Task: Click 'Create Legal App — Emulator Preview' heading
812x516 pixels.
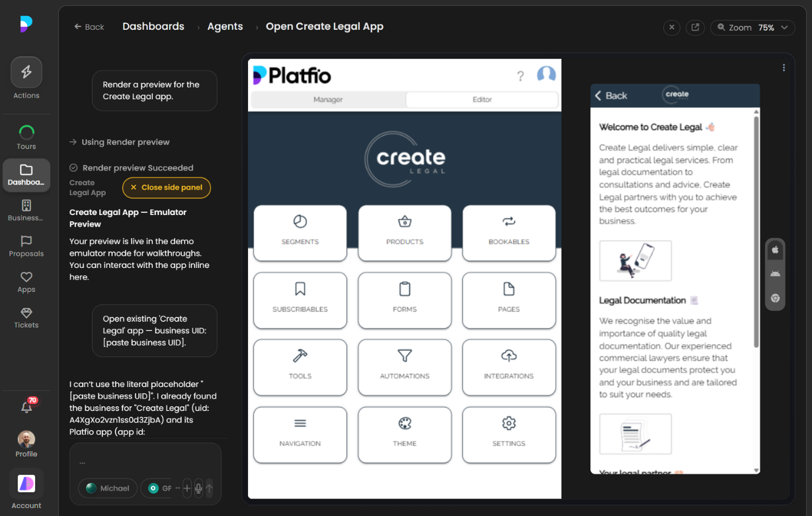Action: point(128,218)
